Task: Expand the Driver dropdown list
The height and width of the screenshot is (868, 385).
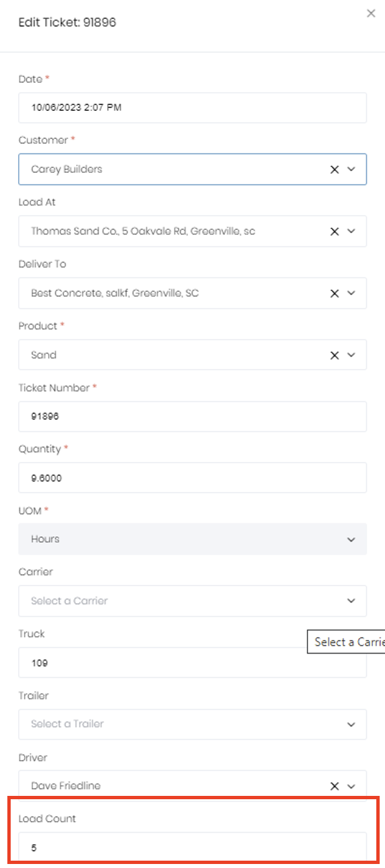Action: point(351,786)
